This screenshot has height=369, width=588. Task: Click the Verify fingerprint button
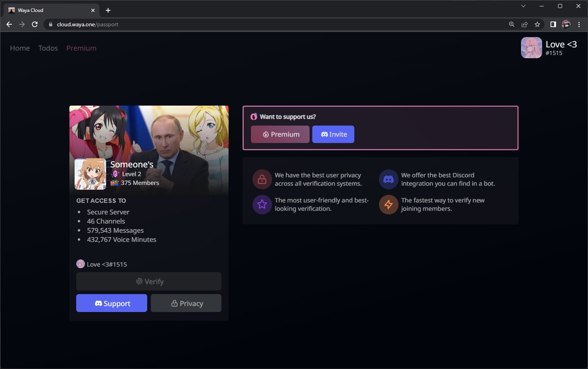pos(149,281)
